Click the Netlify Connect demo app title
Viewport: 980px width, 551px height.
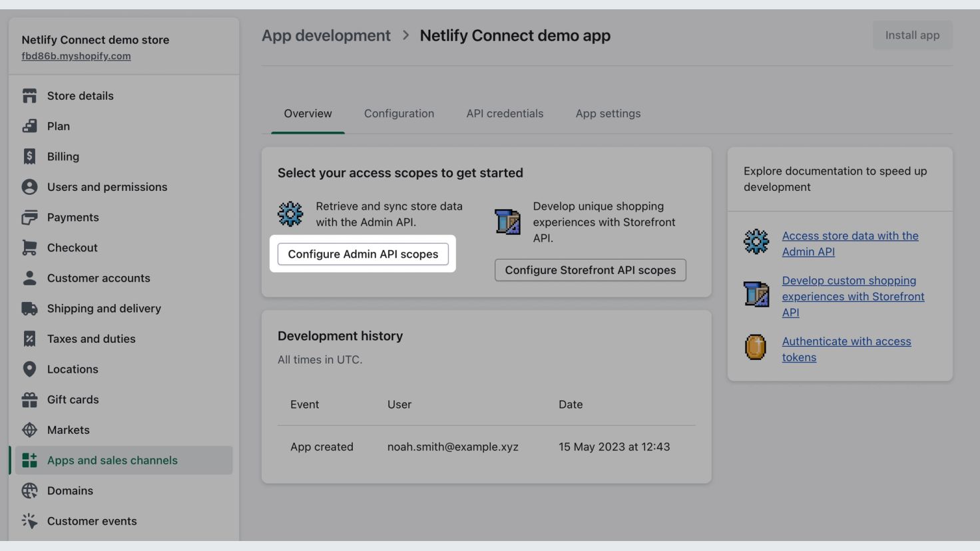pyautogui.click(x=515, y=35)
